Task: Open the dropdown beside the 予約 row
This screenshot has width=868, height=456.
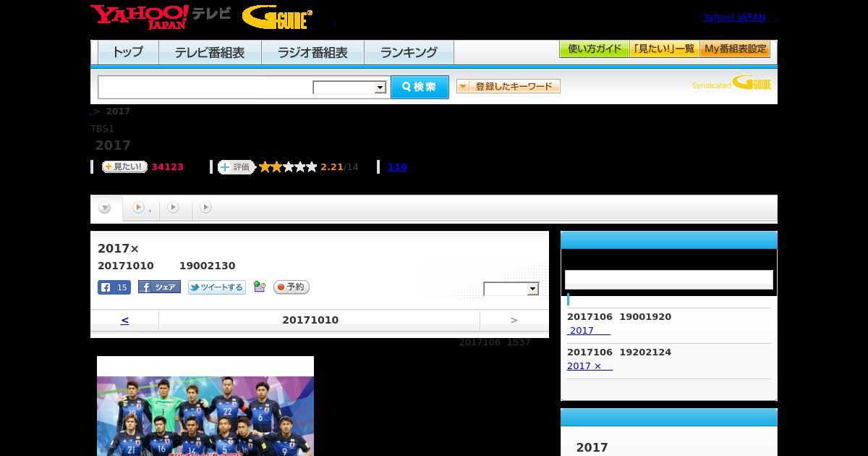Action: [511, 289]
